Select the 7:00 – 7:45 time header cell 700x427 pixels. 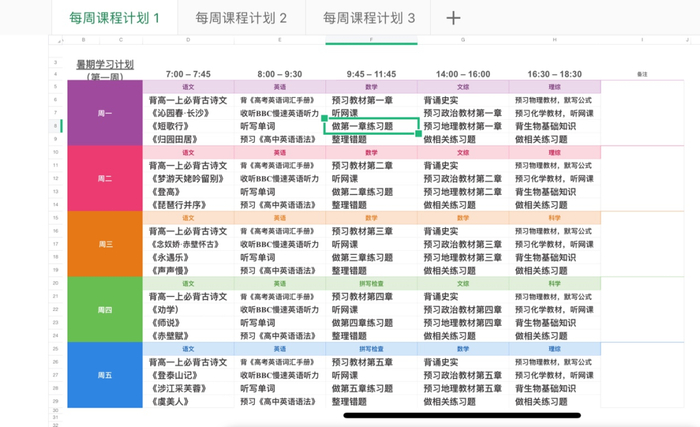(188, 74)
